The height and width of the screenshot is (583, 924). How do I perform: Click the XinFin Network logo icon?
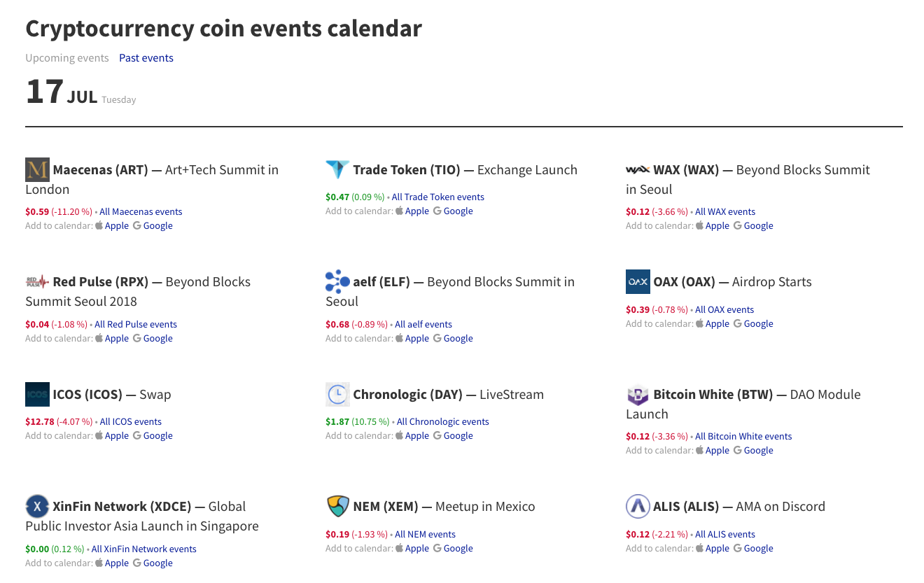[x=37, y=506]
